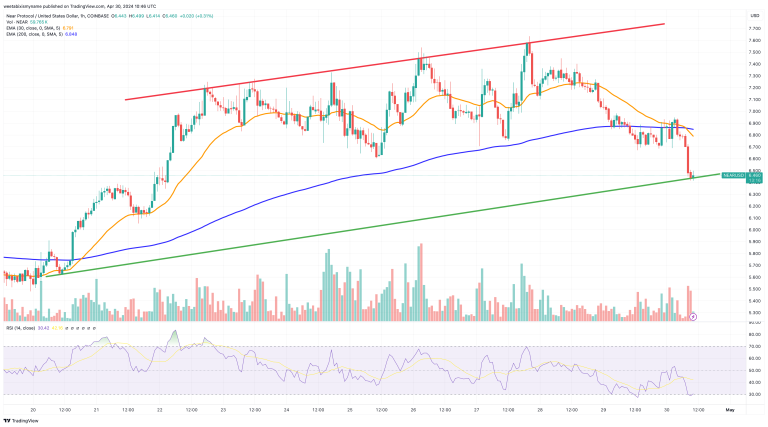Select the EMA 30 indicator legend
Screen dimensions: 768x427
(33, 28)
